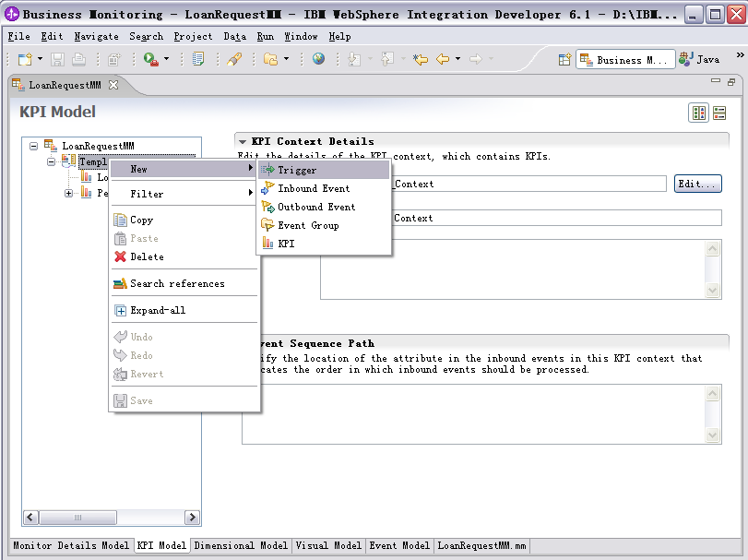
Task: Click the Edit... button
Action: pos(697,184)
